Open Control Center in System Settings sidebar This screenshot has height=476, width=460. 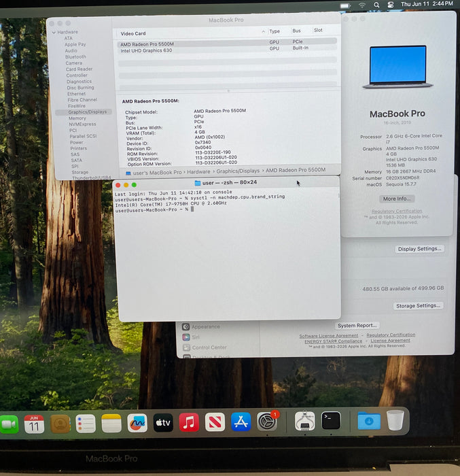(x=205, y=347)
